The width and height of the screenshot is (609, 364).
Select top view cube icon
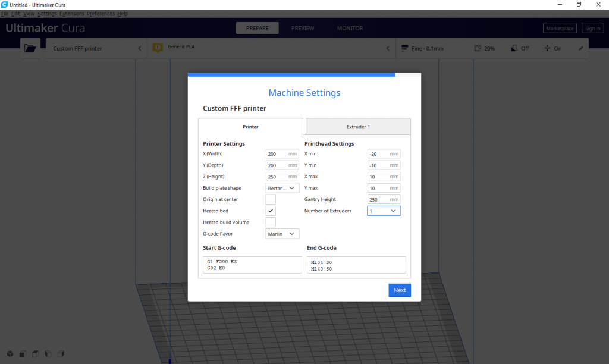35,353
